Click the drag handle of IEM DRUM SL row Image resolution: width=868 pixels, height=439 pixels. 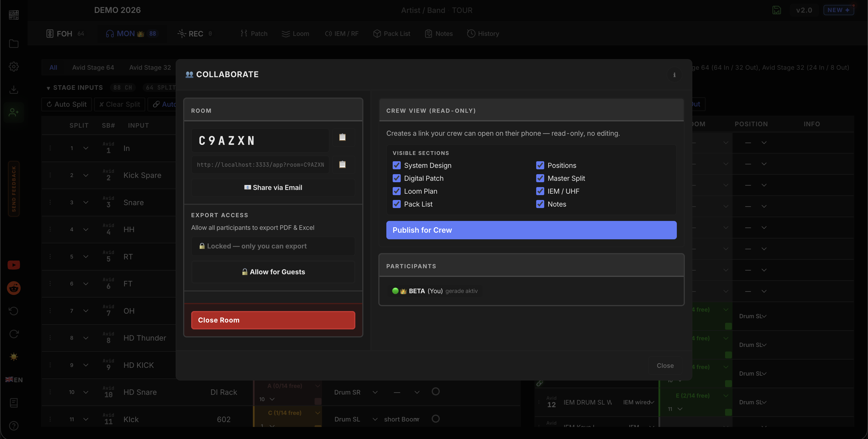point(539,402)
